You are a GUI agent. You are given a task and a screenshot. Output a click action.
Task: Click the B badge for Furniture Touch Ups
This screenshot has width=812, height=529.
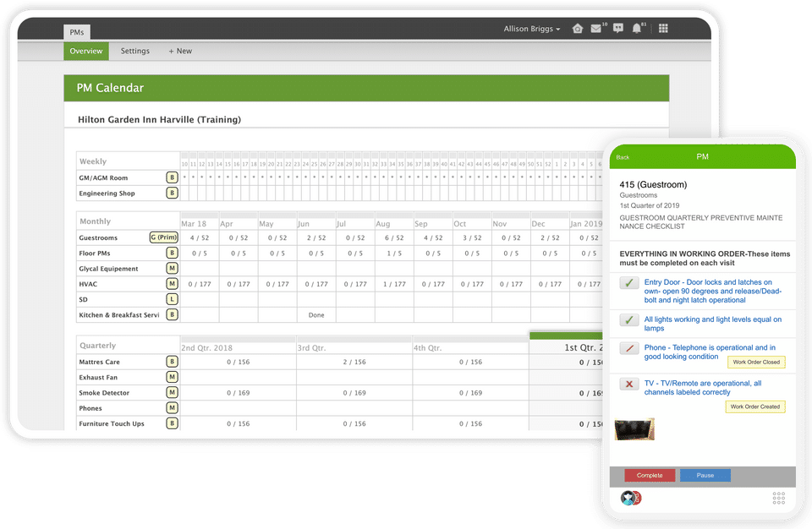click(172, 423)
